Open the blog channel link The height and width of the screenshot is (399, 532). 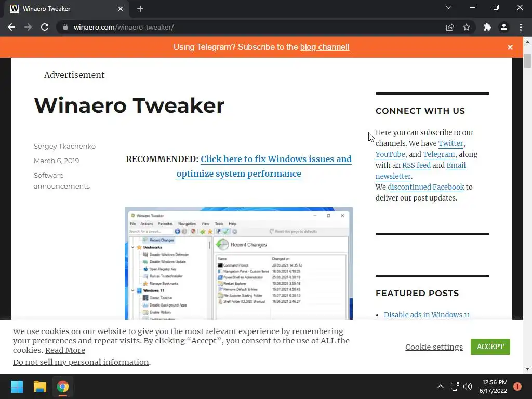(x=325, y=47)
